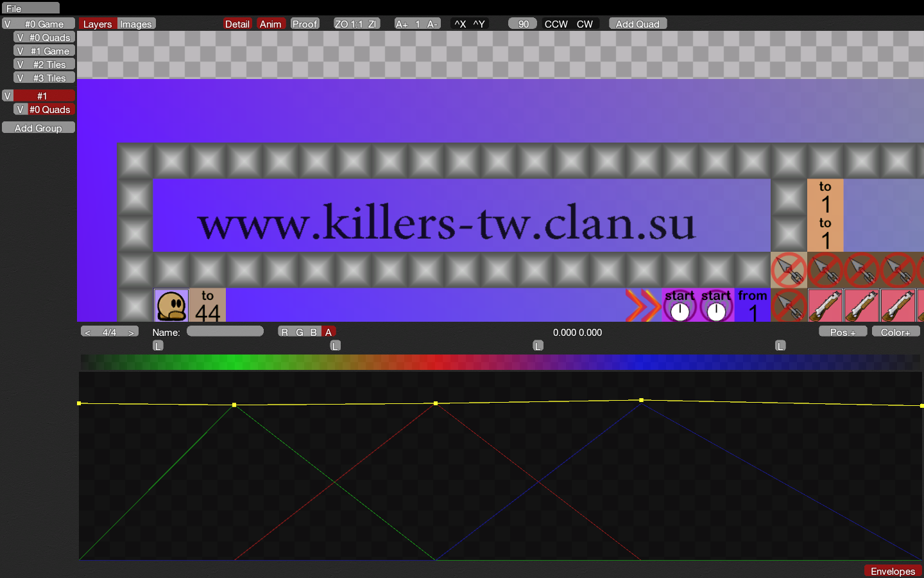Add a position envelope with Pos.+

pos(843,332)
